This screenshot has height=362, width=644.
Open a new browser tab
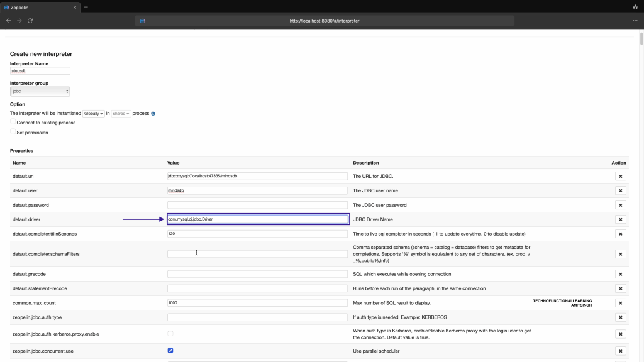[86, 7]
